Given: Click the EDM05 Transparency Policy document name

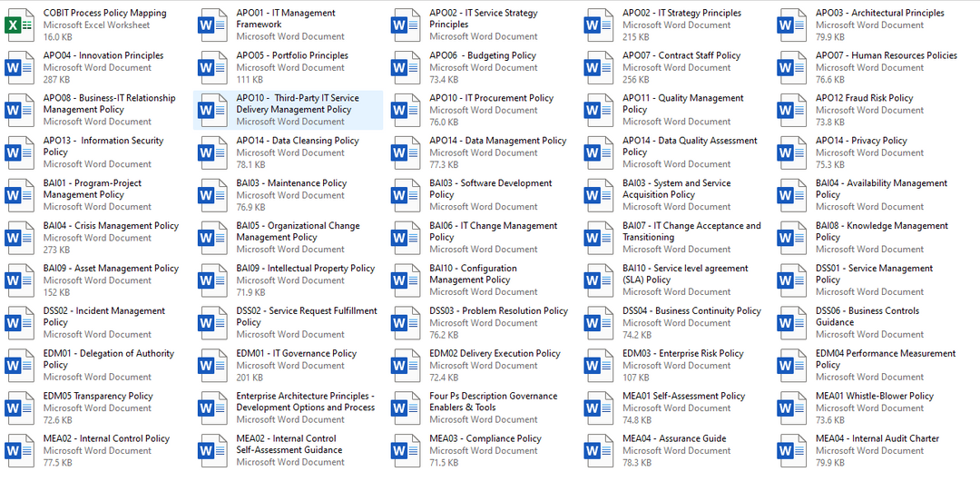Looking at the screenshot, I should (98, 396).
